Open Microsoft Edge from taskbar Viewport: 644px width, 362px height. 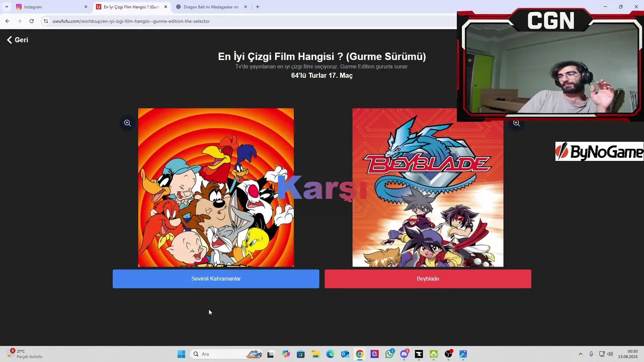(x=330, y=354)
